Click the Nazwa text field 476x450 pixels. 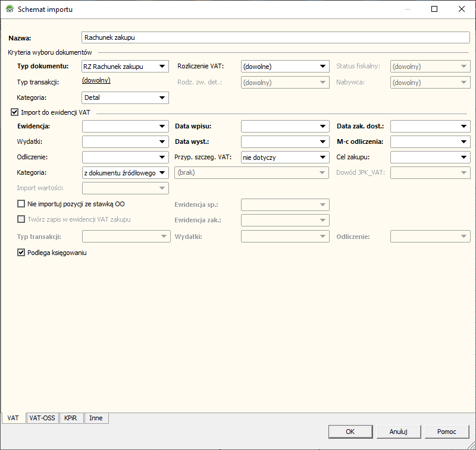(275, 37)
